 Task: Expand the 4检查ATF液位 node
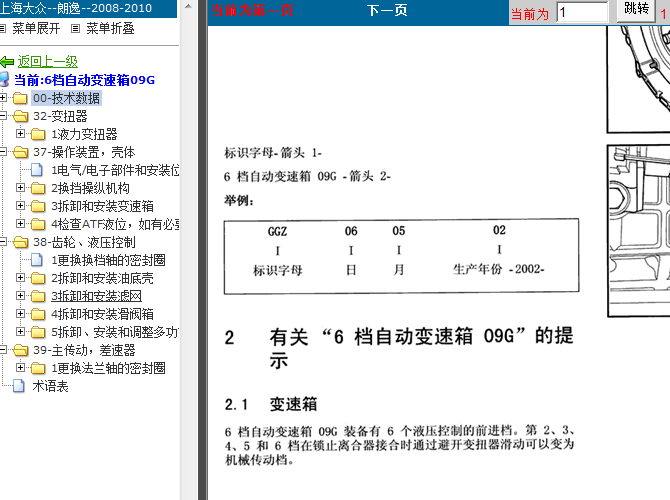(x=20, y=224)
